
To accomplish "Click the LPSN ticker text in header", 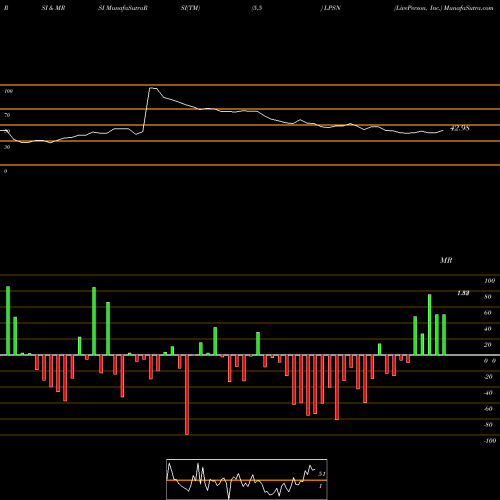I will click(332, 8).
